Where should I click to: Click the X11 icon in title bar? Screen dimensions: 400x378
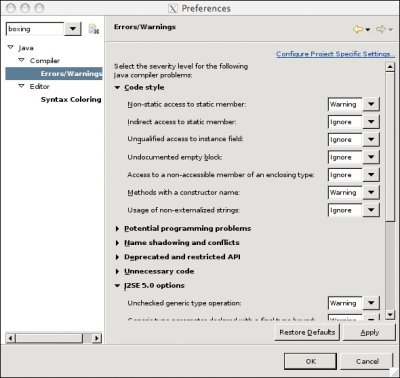point(173,8)
